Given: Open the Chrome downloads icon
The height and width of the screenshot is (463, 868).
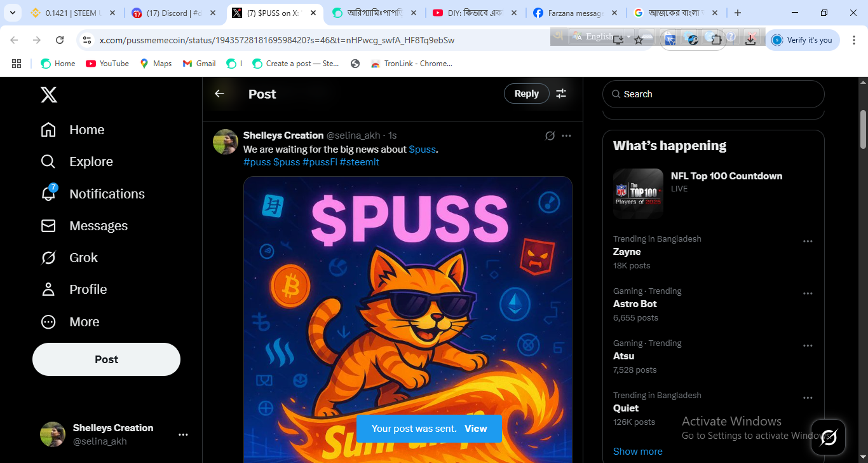Looking at the screenshot, I should [750, 39].
